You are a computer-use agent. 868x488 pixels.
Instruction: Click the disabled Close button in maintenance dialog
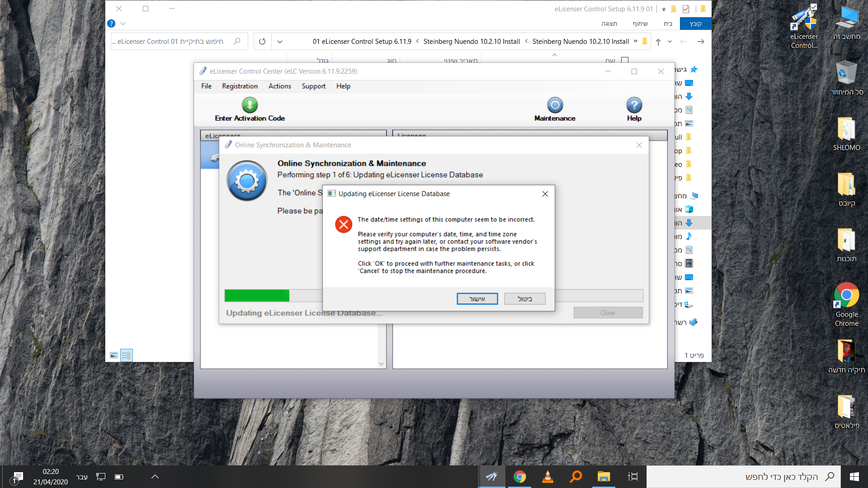608,313
